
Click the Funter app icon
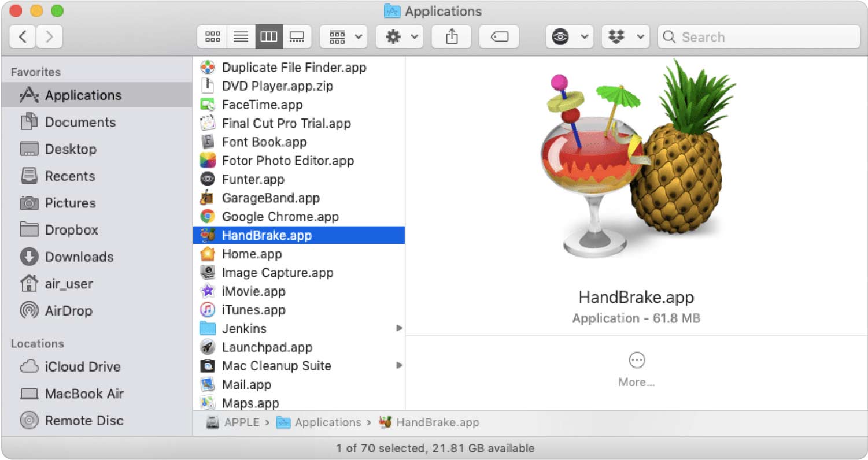point(208,180)
